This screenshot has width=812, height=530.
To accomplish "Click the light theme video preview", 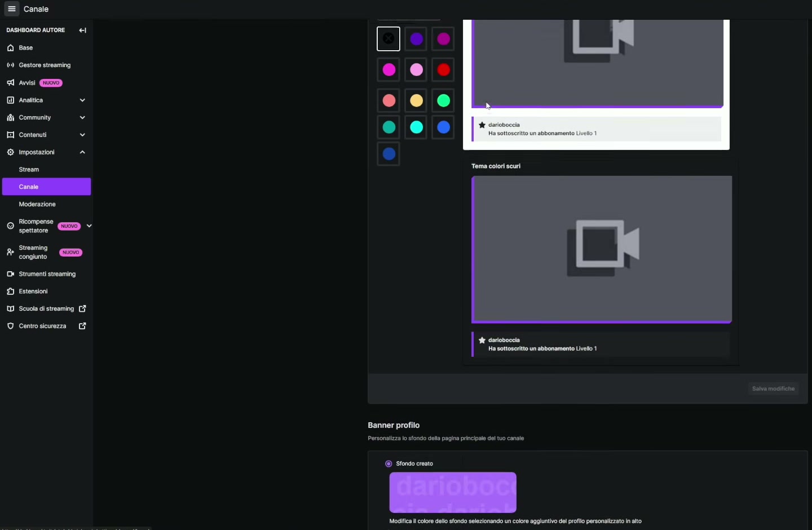I will click(x=598, y=64).
